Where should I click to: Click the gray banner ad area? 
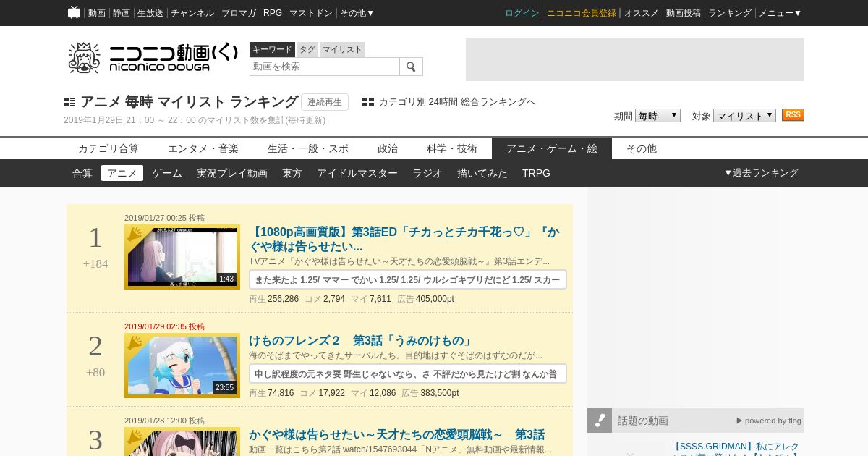635,59
